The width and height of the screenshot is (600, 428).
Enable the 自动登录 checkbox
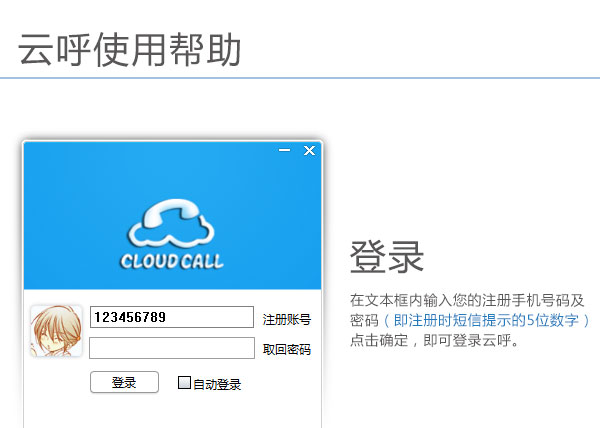(184, 382)
